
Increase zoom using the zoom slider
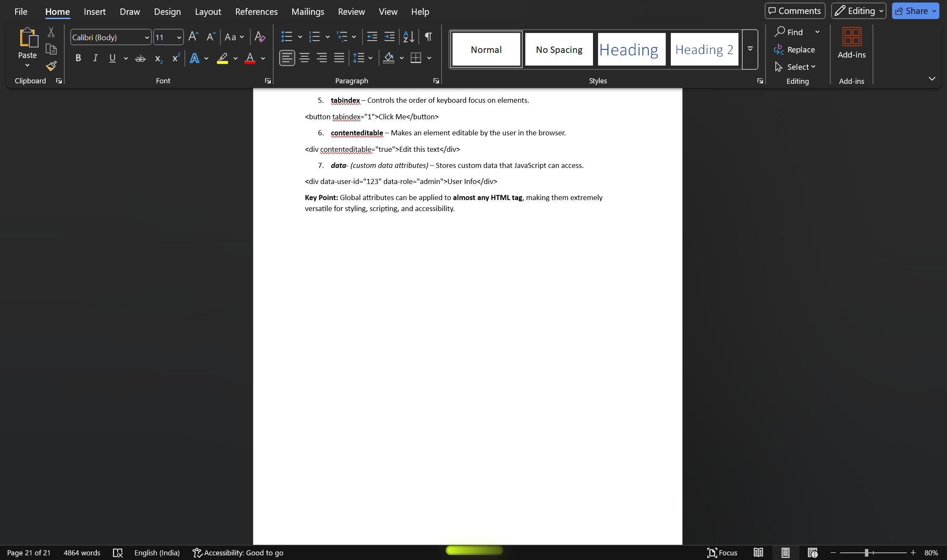tap(913, 552)
